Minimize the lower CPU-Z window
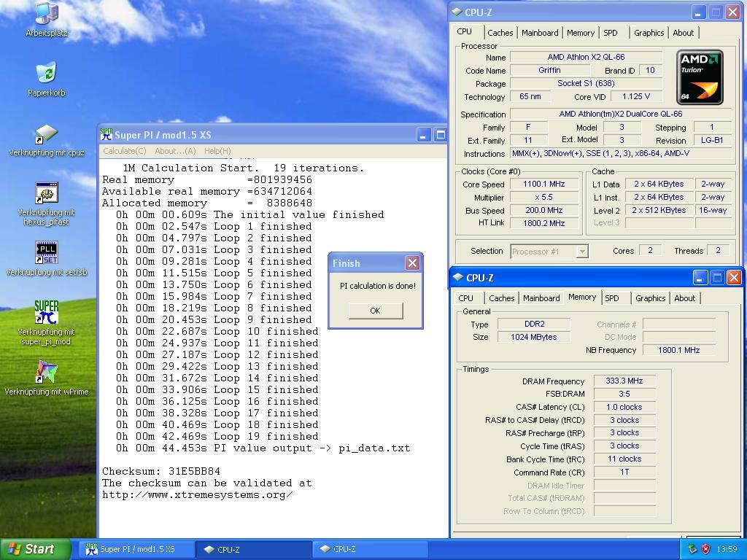Image resolution: width=747 pixels, height=560 pixels. (700, 278)
